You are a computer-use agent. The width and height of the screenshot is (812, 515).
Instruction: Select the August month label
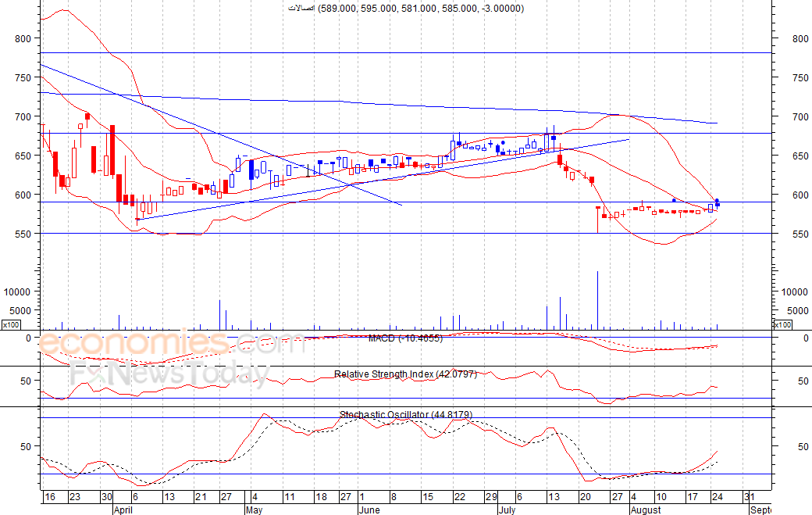pyautogui.click(x=646, y=510)
